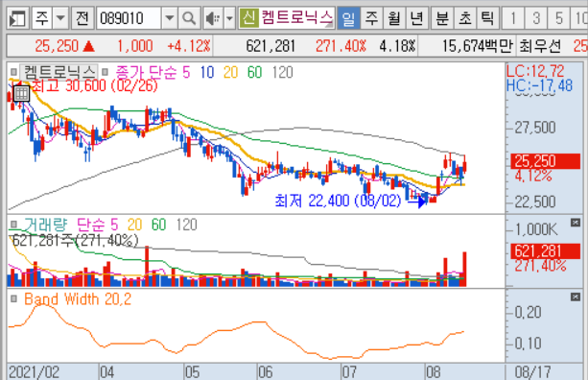Click the LC:12,72 indicator text
Image resolution: width=588 pixels, height=380 pixels.
(535, 70)
